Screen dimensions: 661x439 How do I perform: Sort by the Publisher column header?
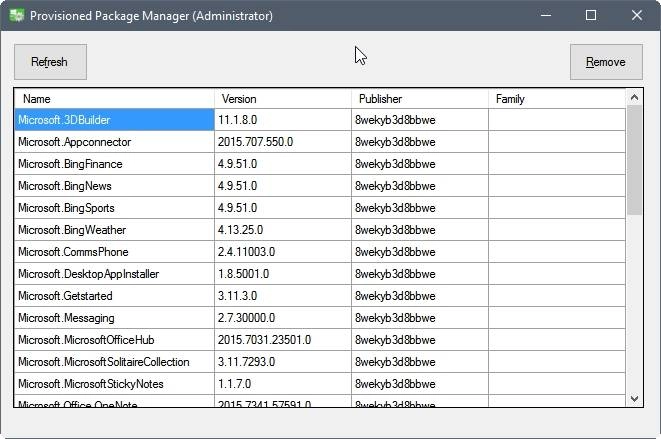coord(420,99)
